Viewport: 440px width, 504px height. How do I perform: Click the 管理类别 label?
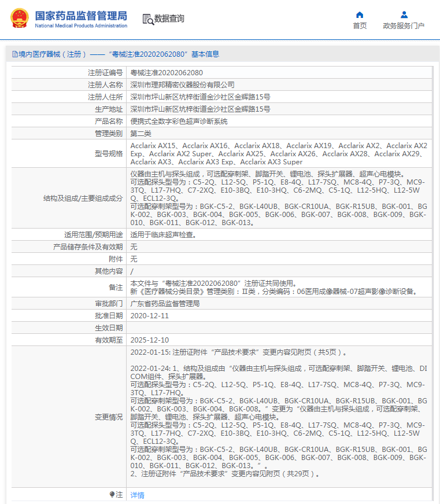[109, 134]
